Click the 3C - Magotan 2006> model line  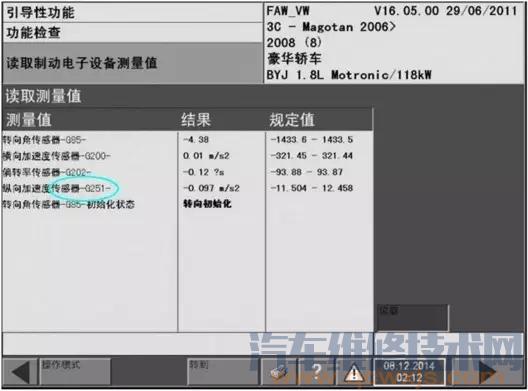pyautogui.click(x=331, y=27)
